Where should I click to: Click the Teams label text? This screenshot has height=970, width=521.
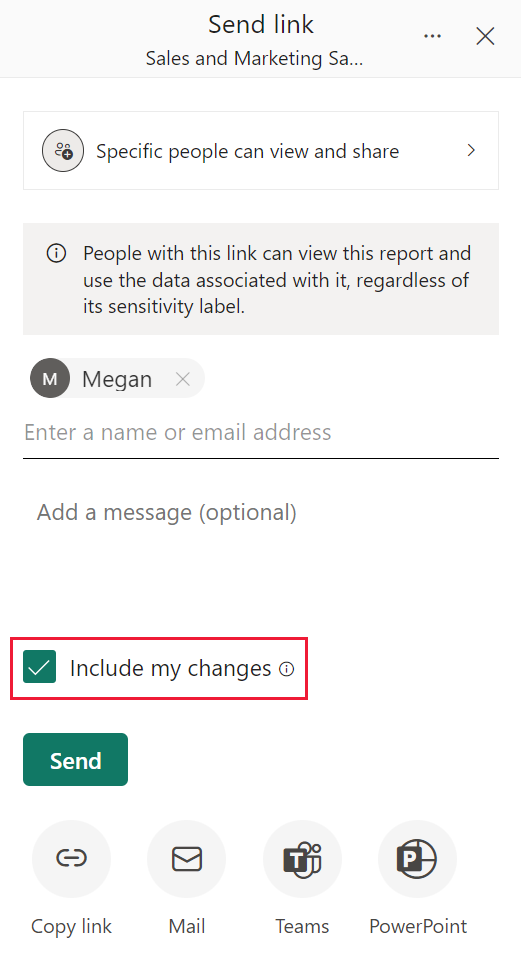click(302, 926)
